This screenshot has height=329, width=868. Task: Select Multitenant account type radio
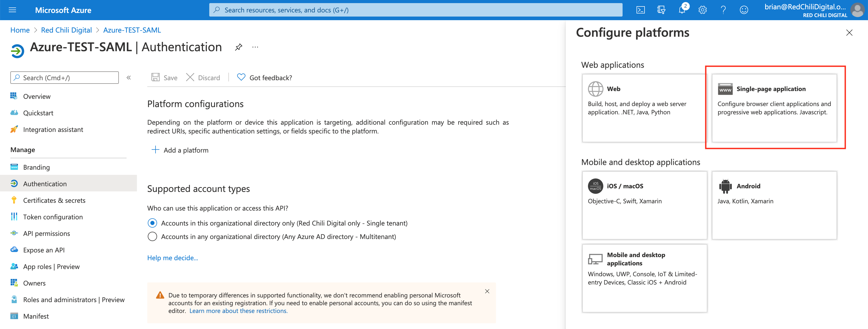point(152,237)
